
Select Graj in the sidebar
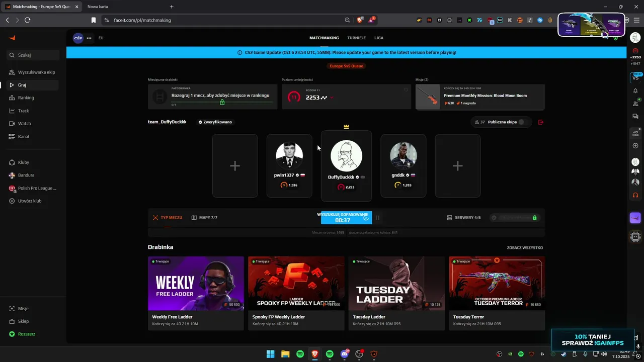[x=33, y=85]
